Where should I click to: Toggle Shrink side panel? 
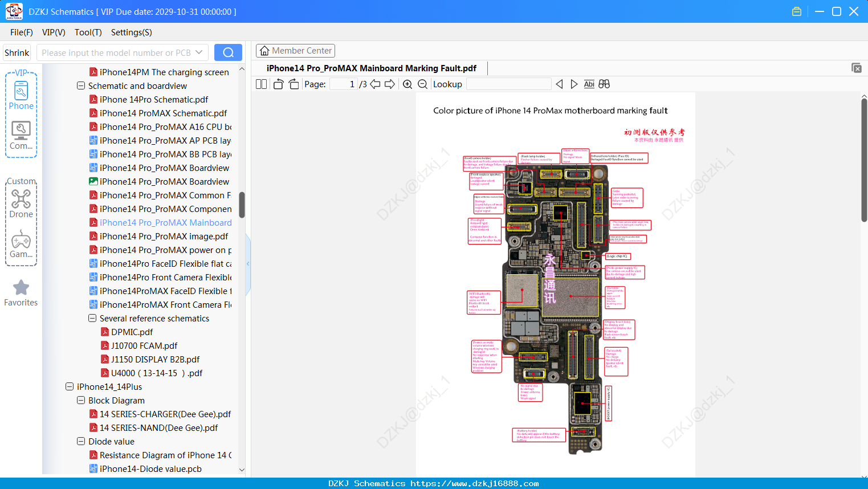[x=17, y=52]
